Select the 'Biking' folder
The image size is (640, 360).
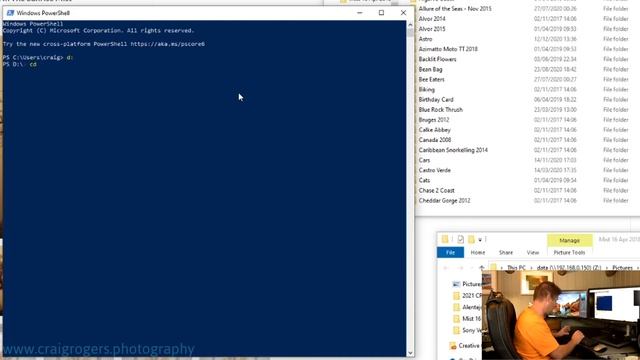tap(427, 89)
